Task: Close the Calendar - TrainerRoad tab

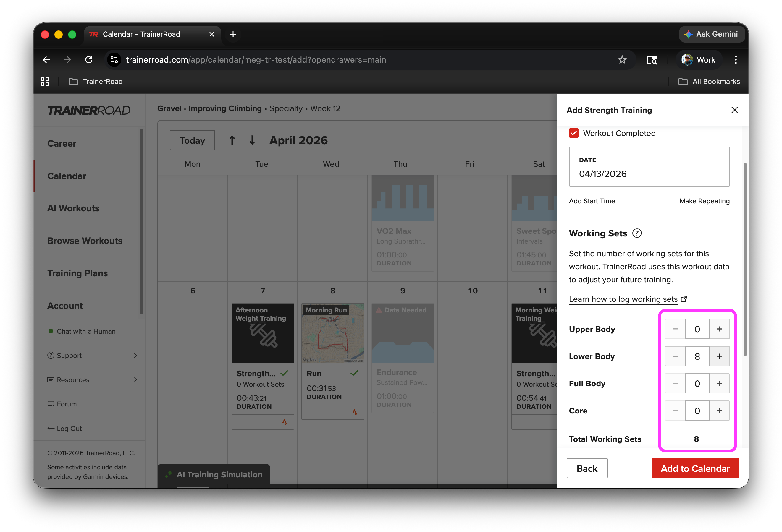Action: (212, 34)
